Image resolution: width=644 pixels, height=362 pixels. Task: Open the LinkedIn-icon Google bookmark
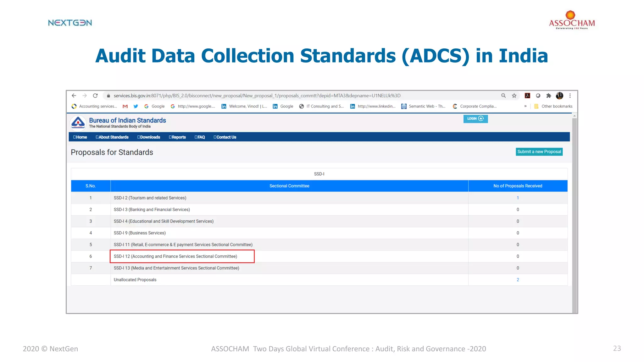tap(283, 106)
